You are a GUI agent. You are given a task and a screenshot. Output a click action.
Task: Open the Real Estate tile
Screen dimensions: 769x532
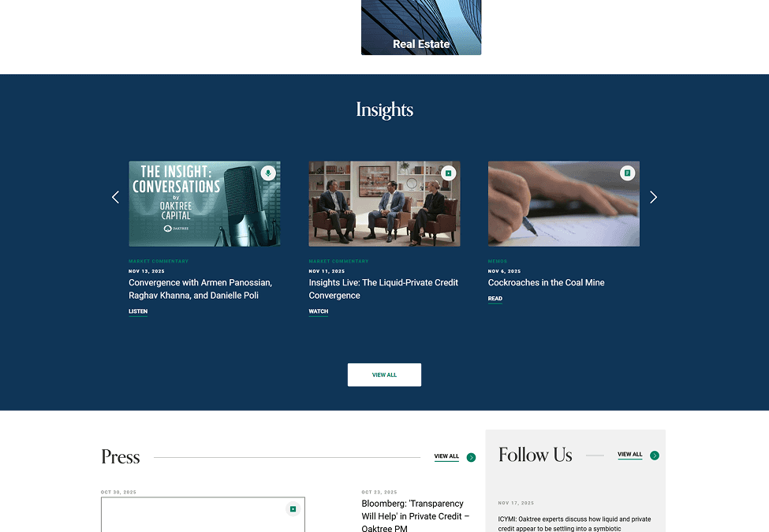tap(421, 28)
